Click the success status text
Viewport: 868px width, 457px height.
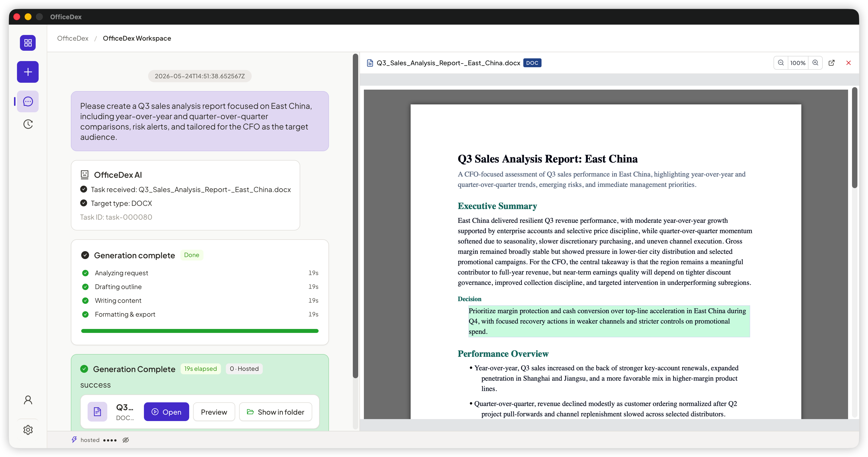(x=95, y=385)
